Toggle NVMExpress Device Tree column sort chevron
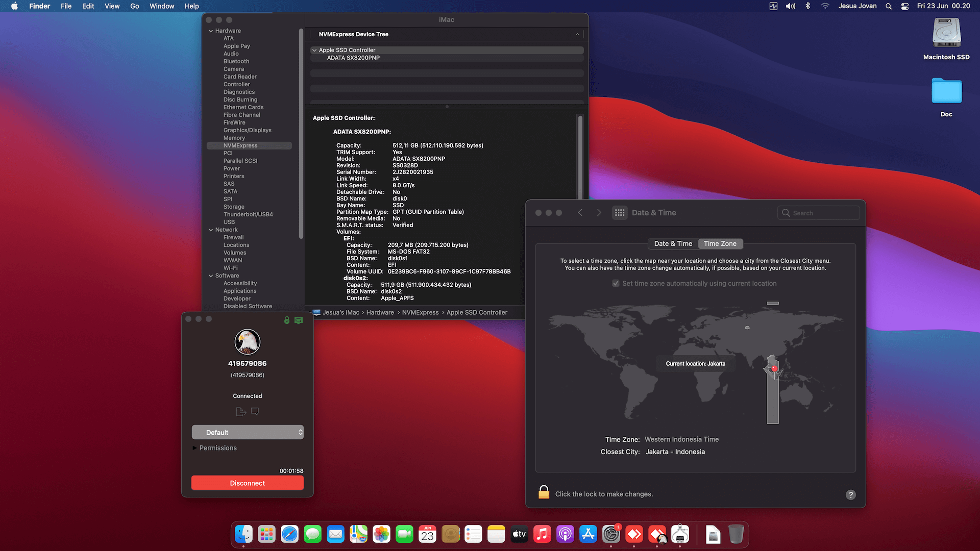 coord(577,35)
